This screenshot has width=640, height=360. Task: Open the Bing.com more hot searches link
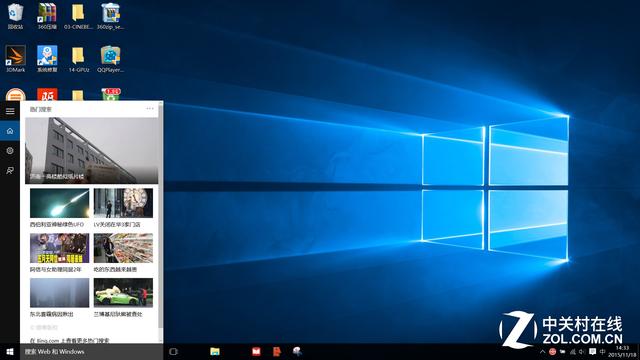pyautogui.click(x=70, y=340)
